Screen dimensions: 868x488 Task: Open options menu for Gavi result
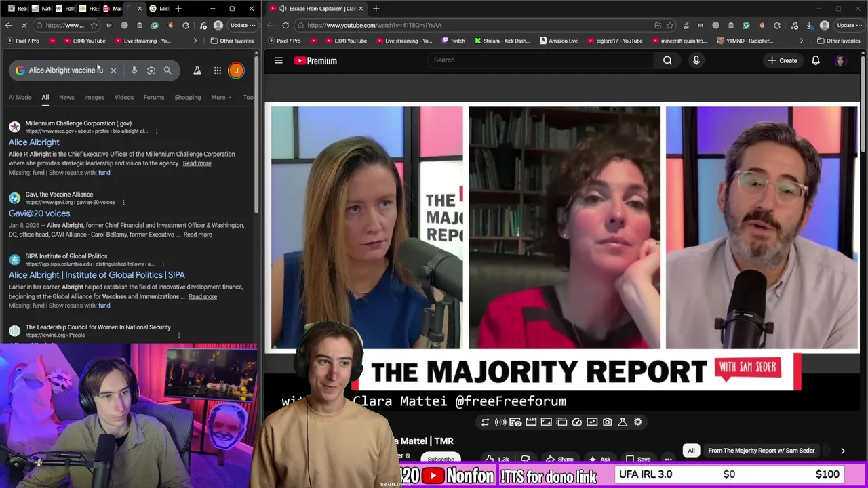[x=123, y=202]
